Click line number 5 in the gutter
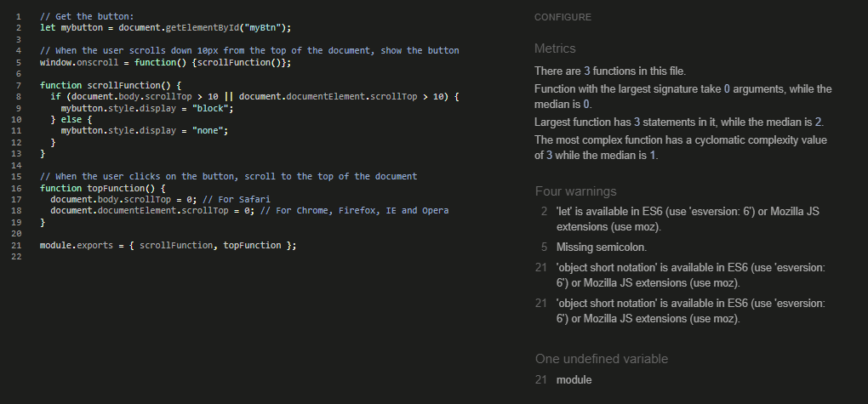 coord(18,63)
